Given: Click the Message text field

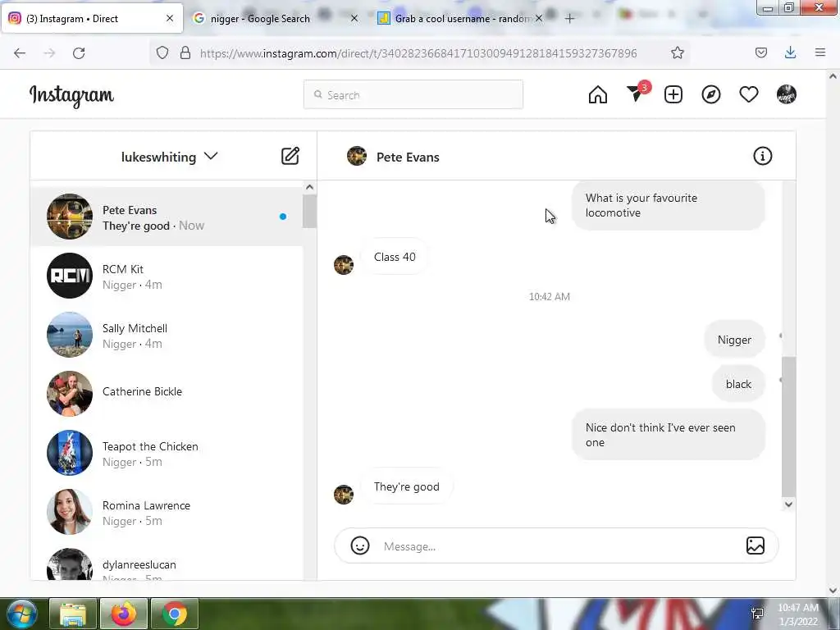Looking at the screenshot, I should coord(557,546).
